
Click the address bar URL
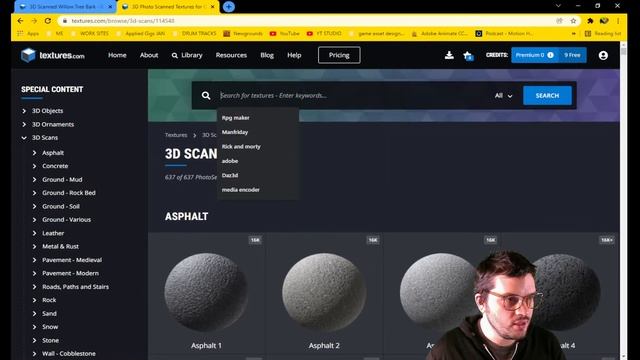(123, 21)
